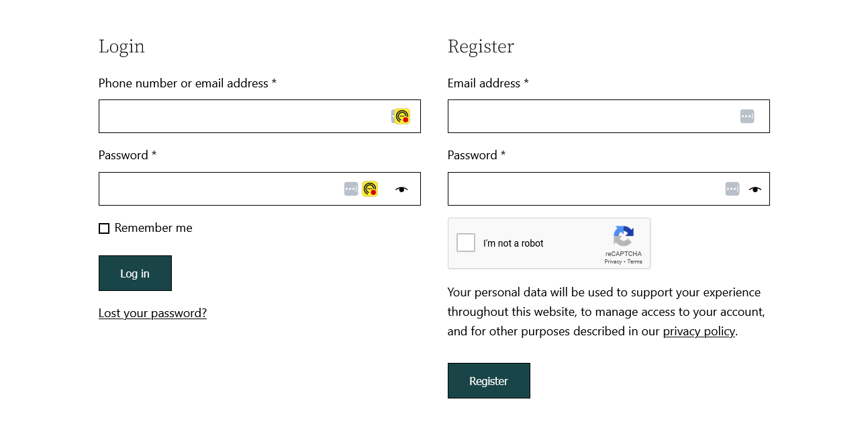Click the autofill icon in the Register email field
This screenshot has width=868, height=422.
pyautogui.click(x=746, y=116)
